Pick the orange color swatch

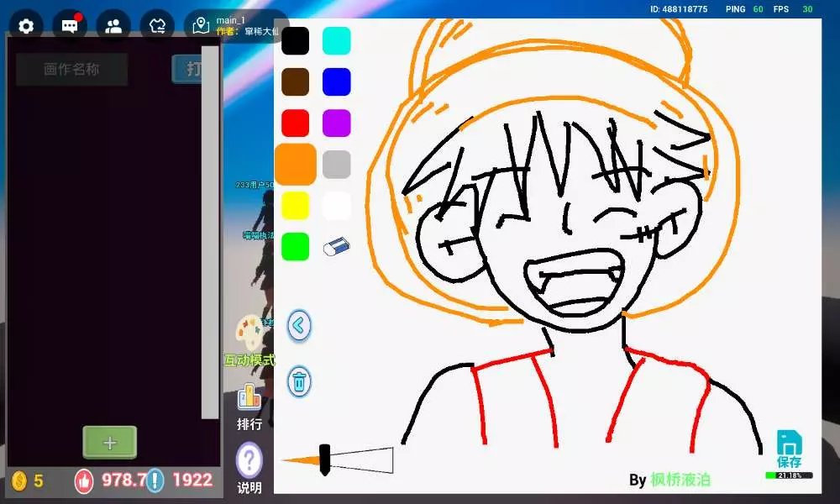click(295, 165)
